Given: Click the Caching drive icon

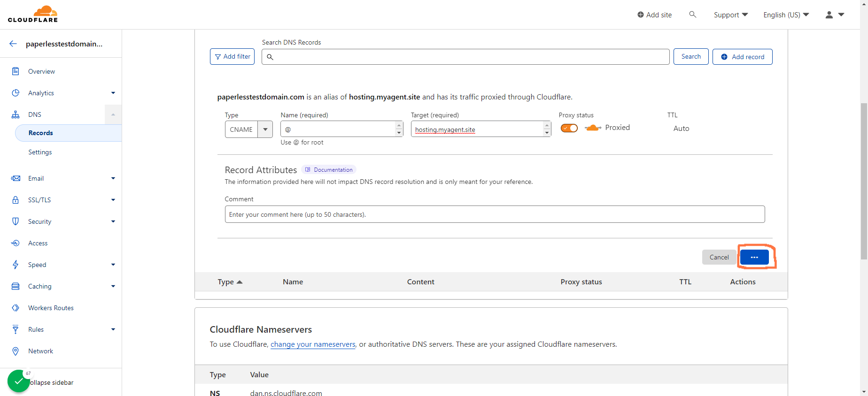Looking at the screenshot, I should click(x=15, y=286).
